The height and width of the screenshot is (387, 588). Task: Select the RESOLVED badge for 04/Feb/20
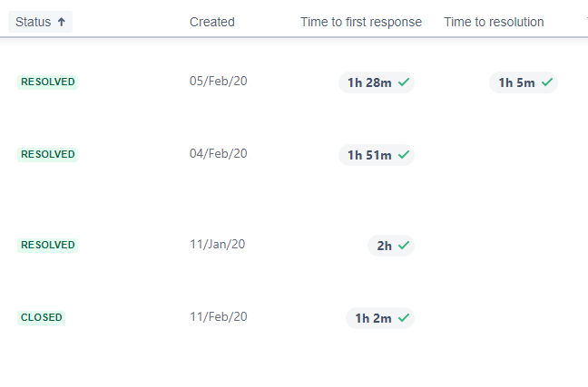click(x=47, y=154)
